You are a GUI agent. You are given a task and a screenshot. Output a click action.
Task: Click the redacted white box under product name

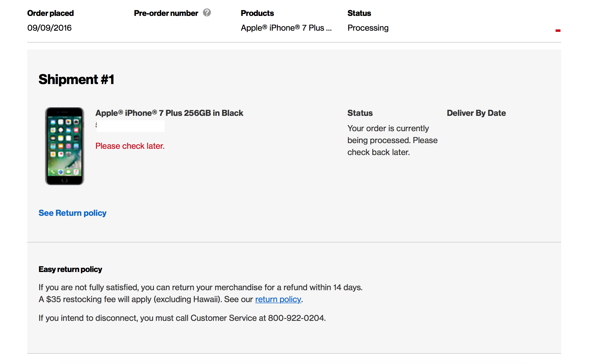click(x=130, y=126)
